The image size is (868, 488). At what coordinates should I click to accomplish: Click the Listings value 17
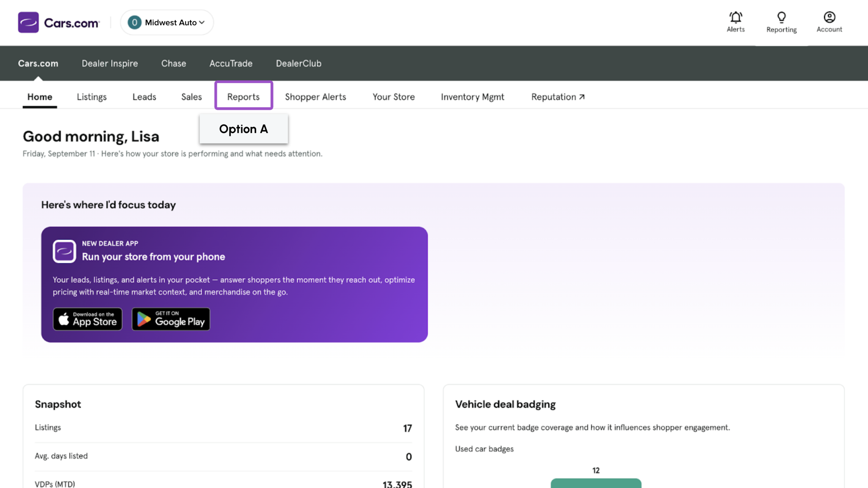408,428
